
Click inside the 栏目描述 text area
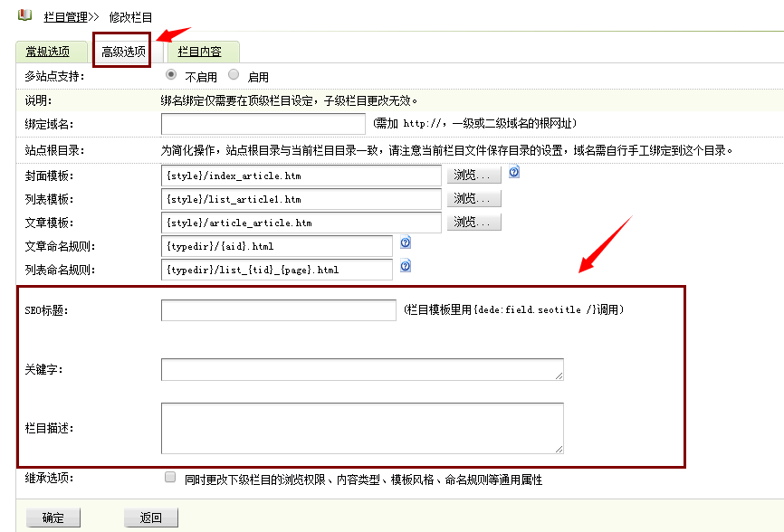[x=362, y=427]
